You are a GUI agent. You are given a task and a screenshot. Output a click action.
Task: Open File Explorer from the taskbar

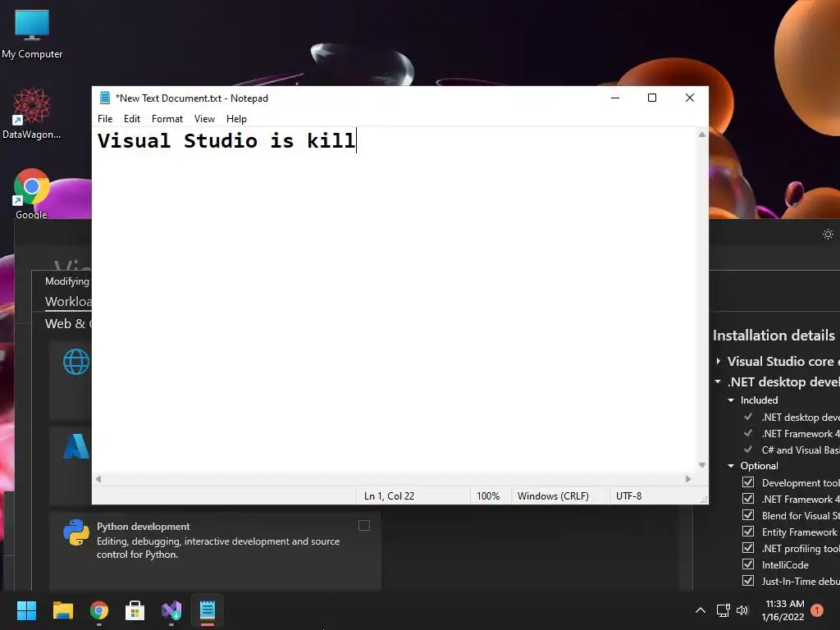62,610
